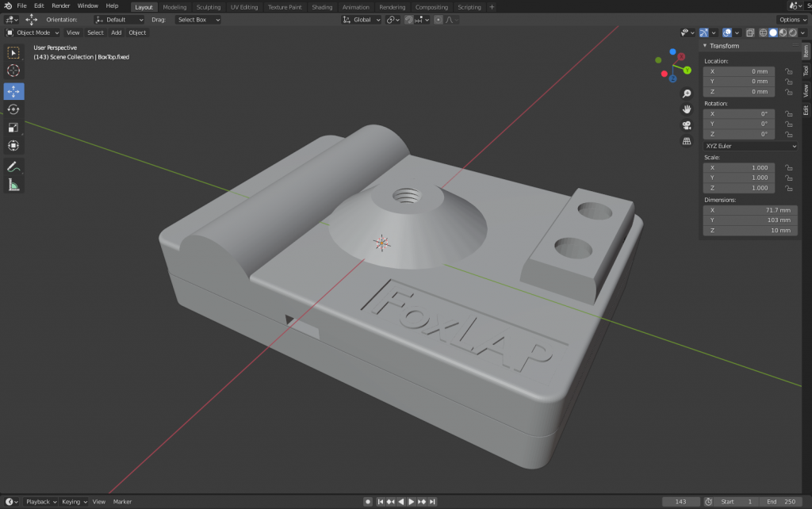
Task: Switch to orthographic grid view icon
Action: (687, 141)
